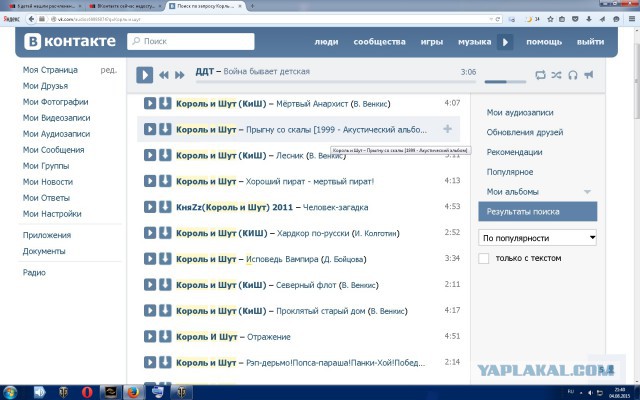Download Отражение track
Screen dimensions: 640x400
coord(165,336)
